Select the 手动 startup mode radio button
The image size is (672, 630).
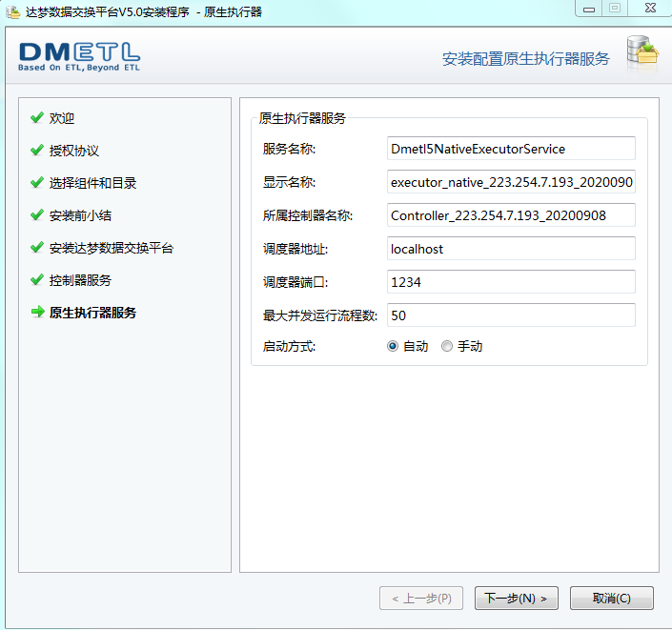pyautogui.click(x=447, y=346)
